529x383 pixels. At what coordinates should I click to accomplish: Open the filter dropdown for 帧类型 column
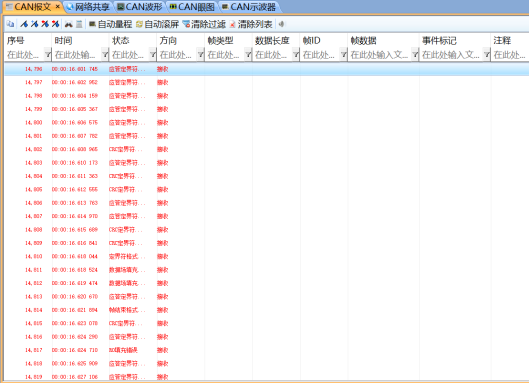coord(248,54)
